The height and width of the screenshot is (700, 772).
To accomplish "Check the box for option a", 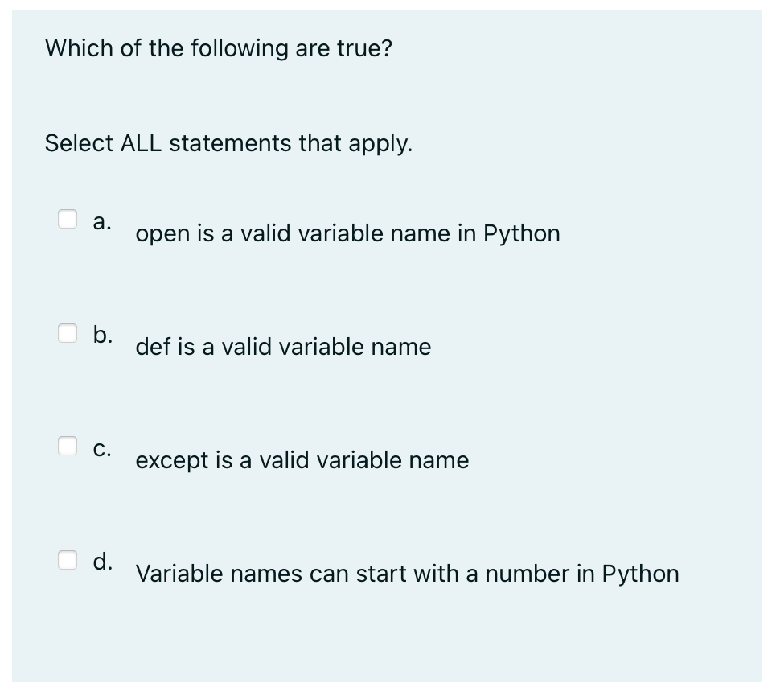I will [68, 219].
